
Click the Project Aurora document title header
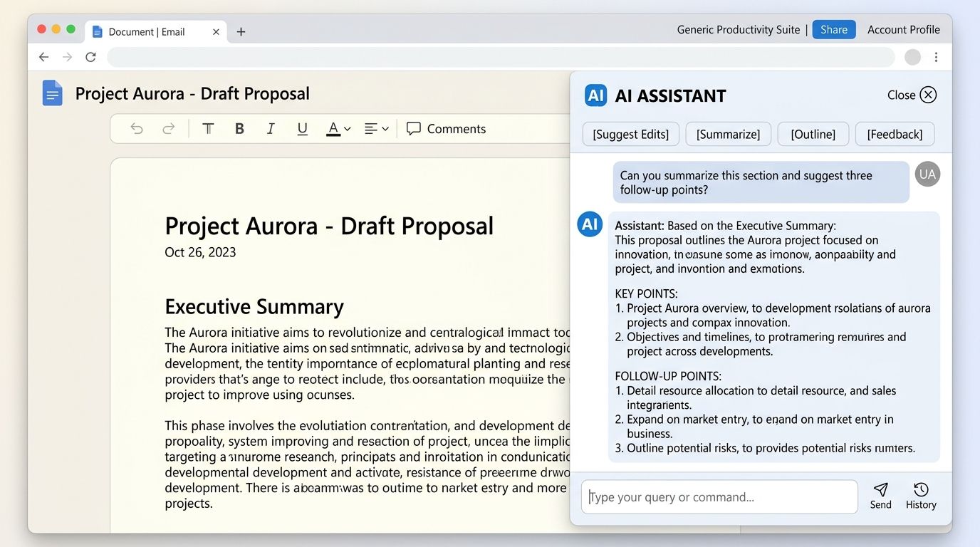pyautogui.click(x=192, y=93)
